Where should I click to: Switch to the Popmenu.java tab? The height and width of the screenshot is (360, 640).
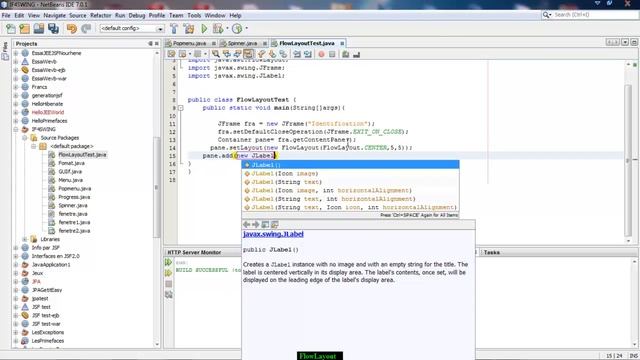click(189, 43)
